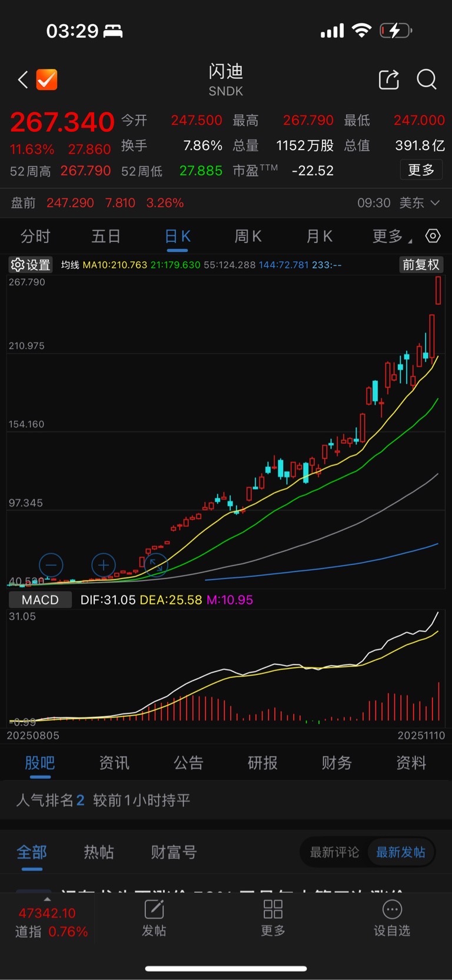Screen dimensions: 452x980
Task: Expand the 道指 index ticker arrow
Action: (x=48, y=899)
